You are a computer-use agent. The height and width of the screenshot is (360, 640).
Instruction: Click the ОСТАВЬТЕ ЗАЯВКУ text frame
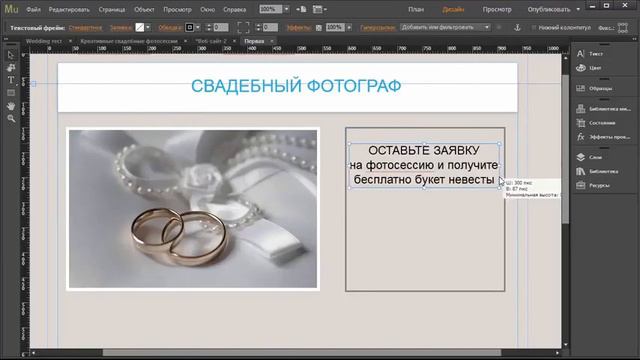[424, 165]
